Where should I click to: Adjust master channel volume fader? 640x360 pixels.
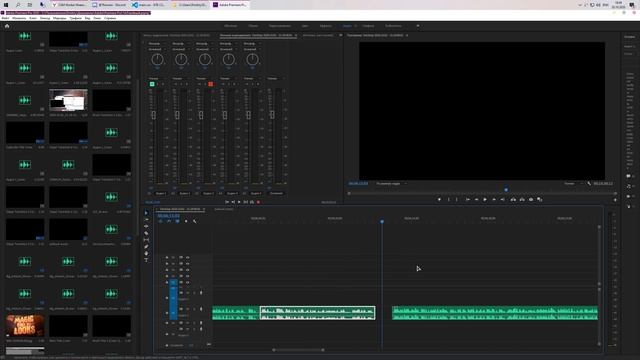coord(272,115)
